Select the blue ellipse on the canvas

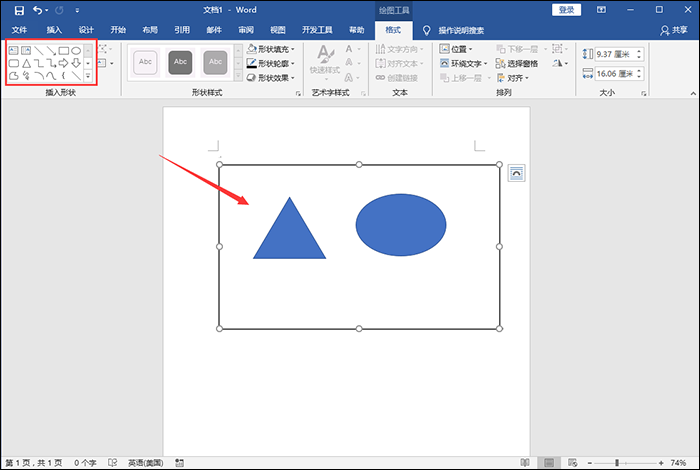pos(401,225)
